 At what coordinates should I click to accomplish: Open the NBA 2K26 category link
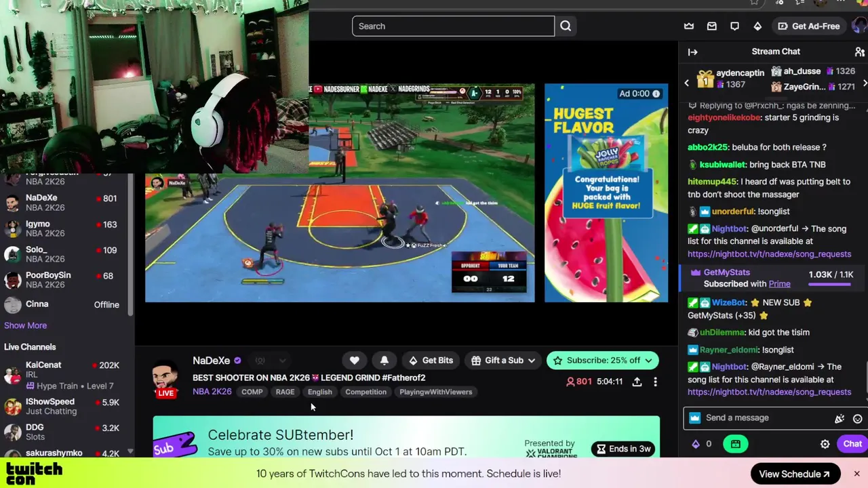(212, 392)
